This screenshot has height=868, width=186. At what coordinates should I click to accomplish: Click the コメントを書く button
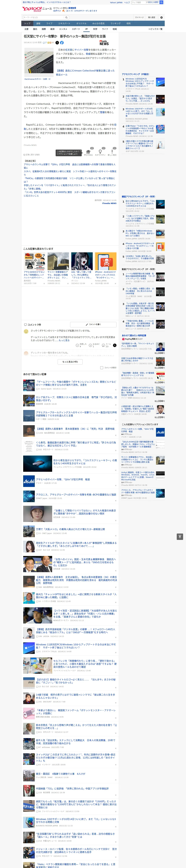93,324
